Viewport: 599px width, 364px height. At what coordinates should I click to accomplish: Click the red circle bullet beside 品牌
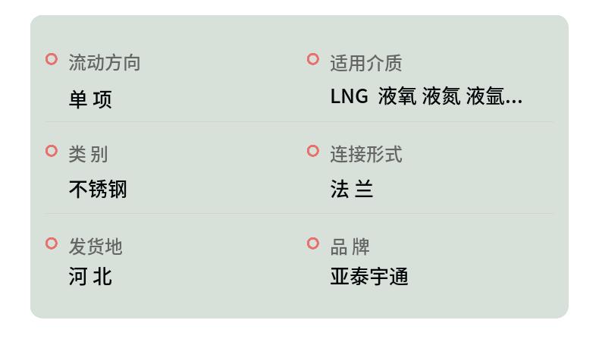(312, 243)
